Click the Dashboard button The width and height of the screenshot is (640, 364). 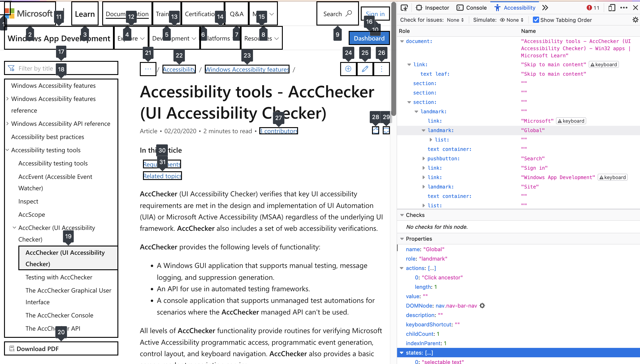(x=369, y=38)
